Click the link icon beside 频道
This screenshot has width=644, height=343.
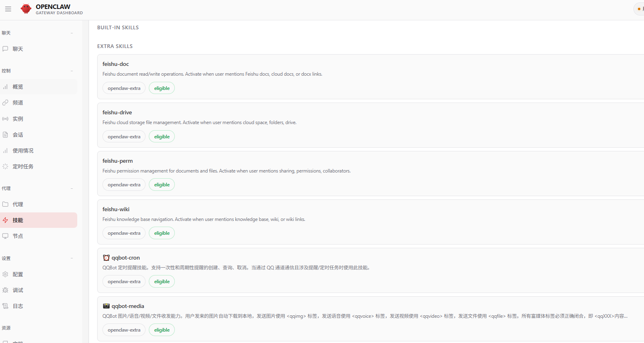(5, 103)
